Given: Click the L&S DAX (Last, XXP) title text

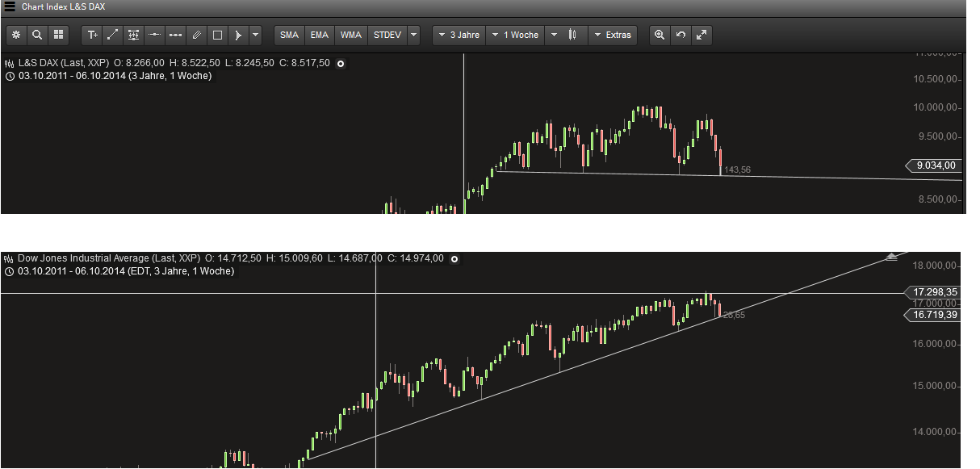Looking at the screenshot, I should (x=64, y=63).
